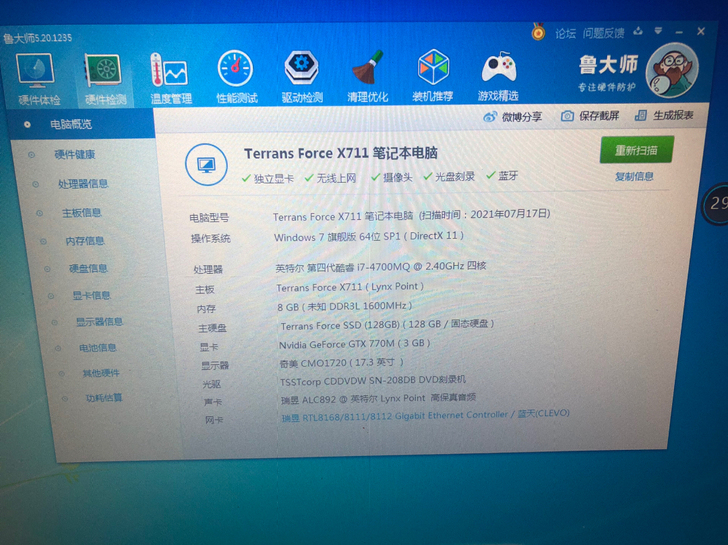Click the floating circle widget showing 29
The width and height of the screenshot is (728, 545).
716,203
